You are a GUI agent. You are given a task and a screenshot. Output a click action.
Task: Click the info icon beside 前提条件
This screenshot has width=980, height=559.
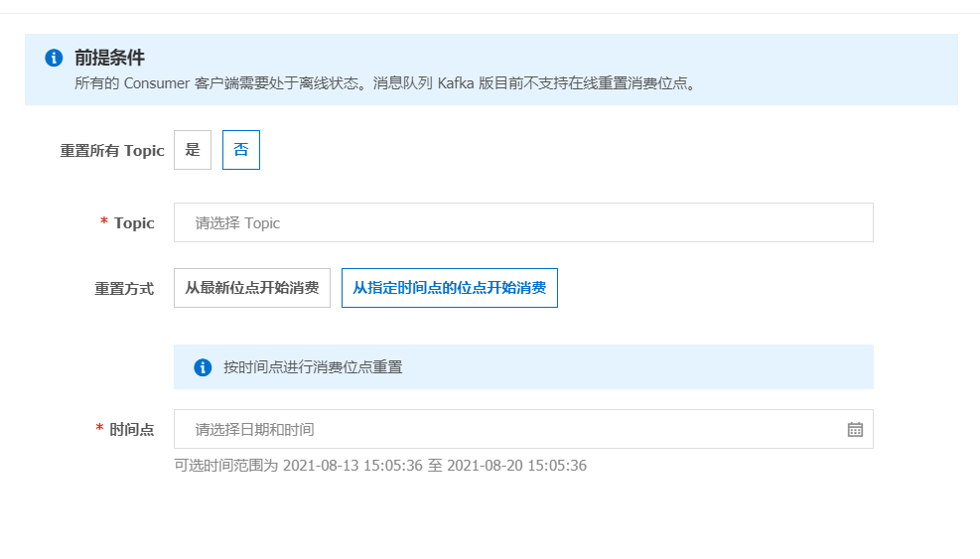coord(54,58)
